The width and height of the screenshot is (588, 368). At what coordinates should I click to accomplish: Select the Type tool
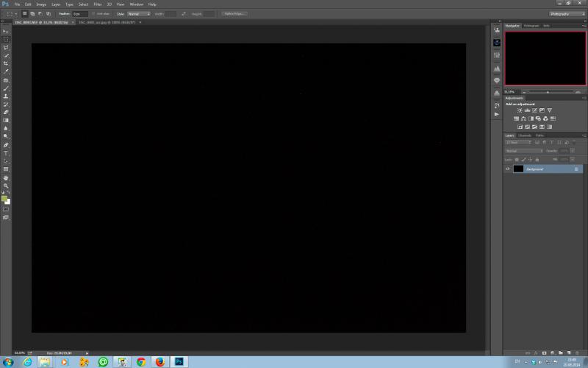6,153
